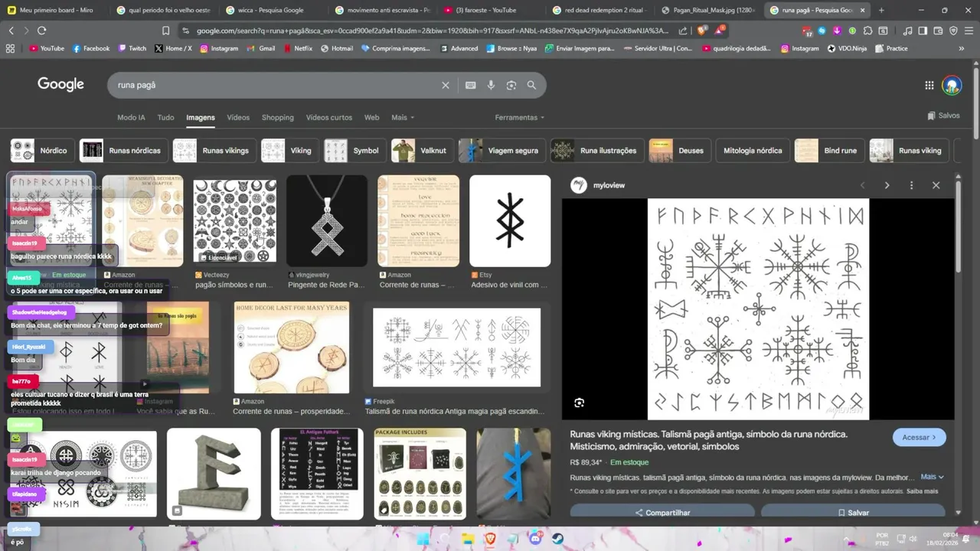Bookmark this page via bookmark icon
Screen dimensions: 980x551
tap(165, 31)
